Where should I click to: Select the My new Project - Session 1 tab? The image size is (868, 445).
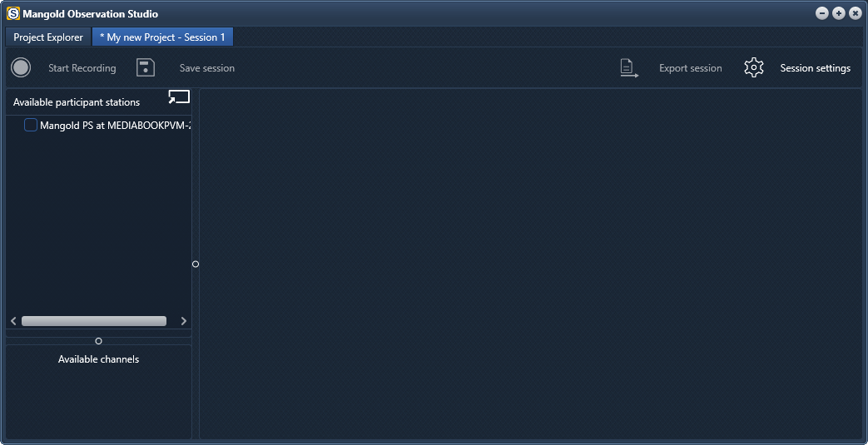point(162,37)
